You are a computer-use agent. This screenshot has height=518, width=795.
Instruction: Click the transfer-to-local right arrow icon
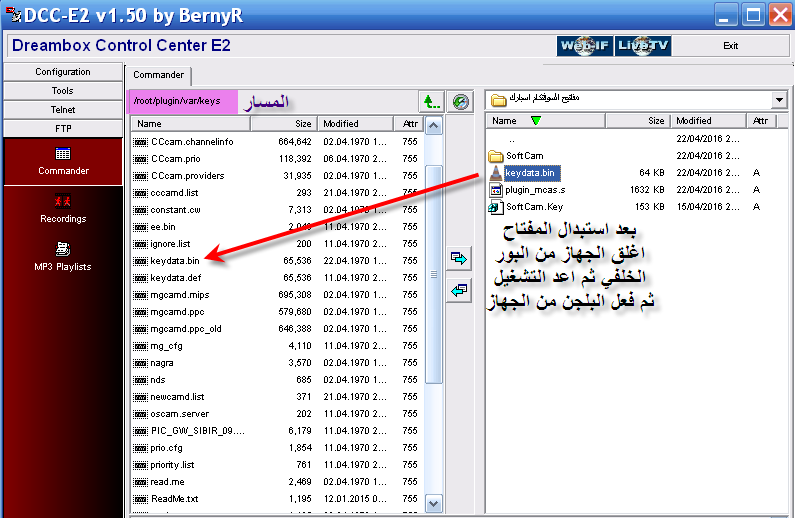[x=459, y=258]
